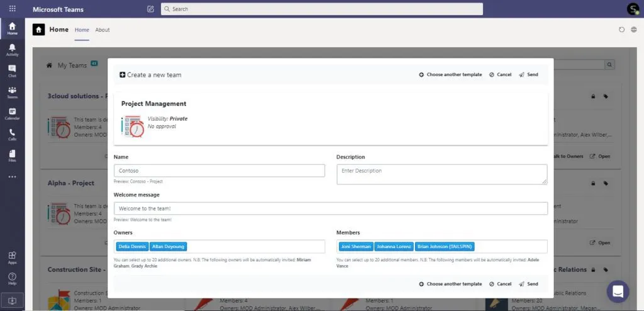The width and height of the screenshot is (644, 311).
Task: Click lock icon on 3cloud solutions card
Action: pyautogui.click(x=593, y=97)
